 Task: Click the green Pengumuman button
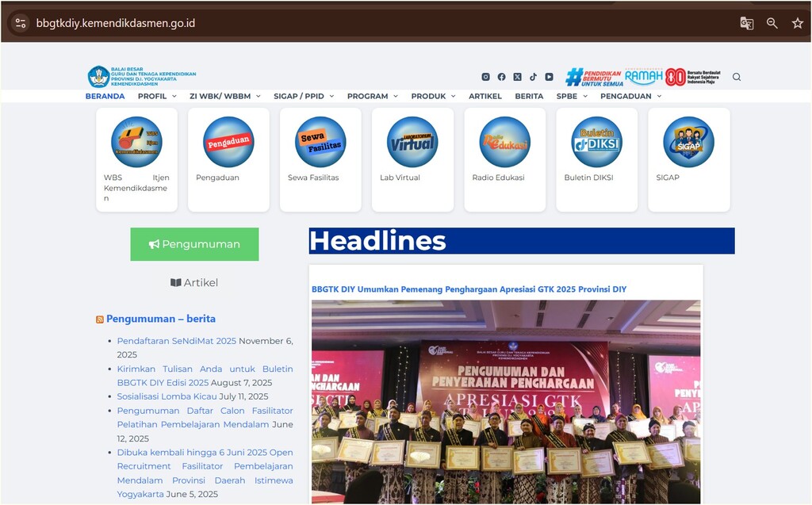coord(194,244)
